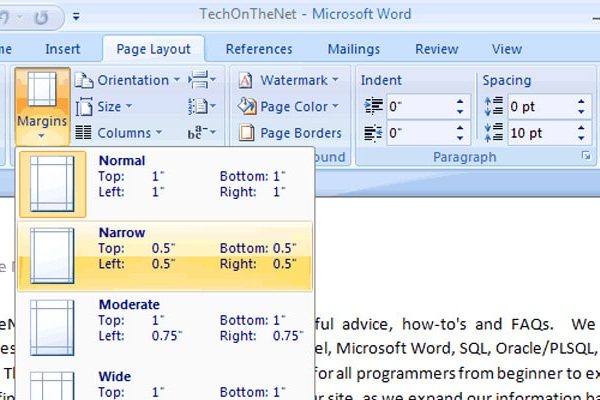The height and width of the screenshot is (400, 600).
Task: Click the Redo button in Quick Access
Action: 41,17
